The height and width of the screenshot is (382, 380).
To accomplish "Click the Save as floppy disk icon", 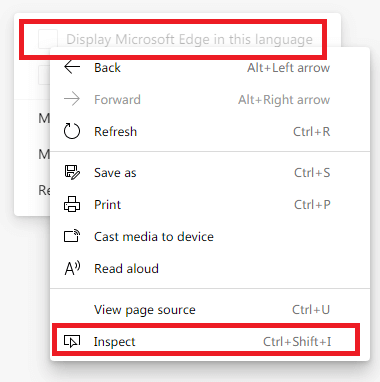I will coord(72,172).
